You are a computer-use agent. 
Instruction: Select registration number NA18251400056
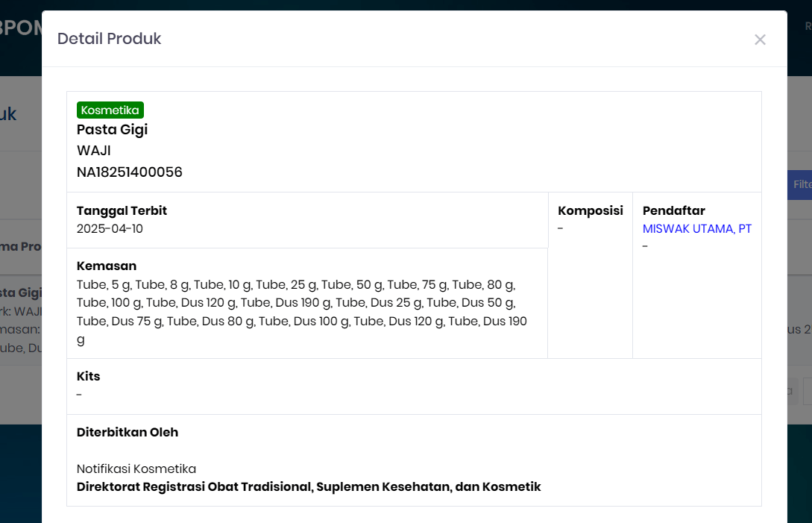pyautogui.click(x=130, y=172)
